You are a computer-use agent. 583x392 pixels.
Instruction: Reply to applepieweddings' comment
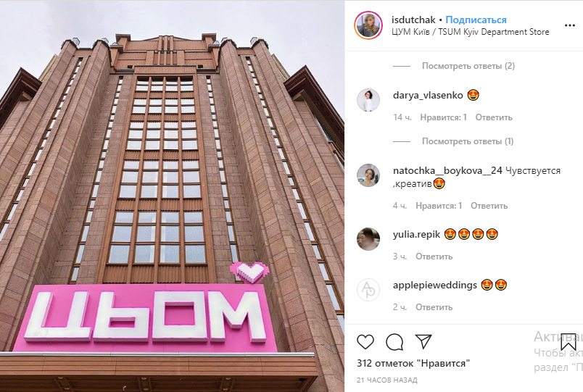pyautogui.click(x=434, y=307)
